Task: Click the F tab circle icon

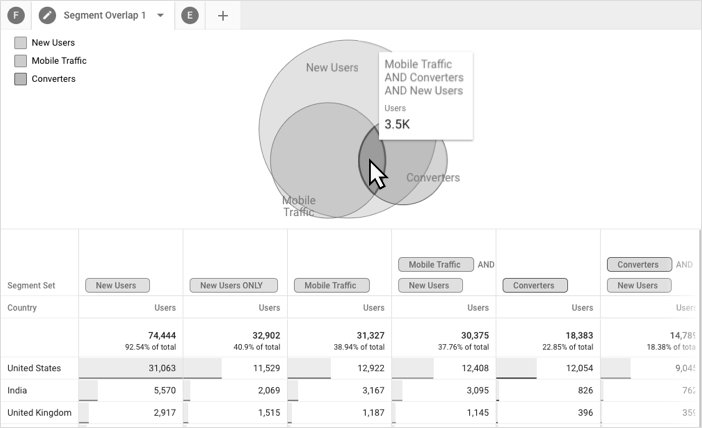Action: click(x=16, y=15)
